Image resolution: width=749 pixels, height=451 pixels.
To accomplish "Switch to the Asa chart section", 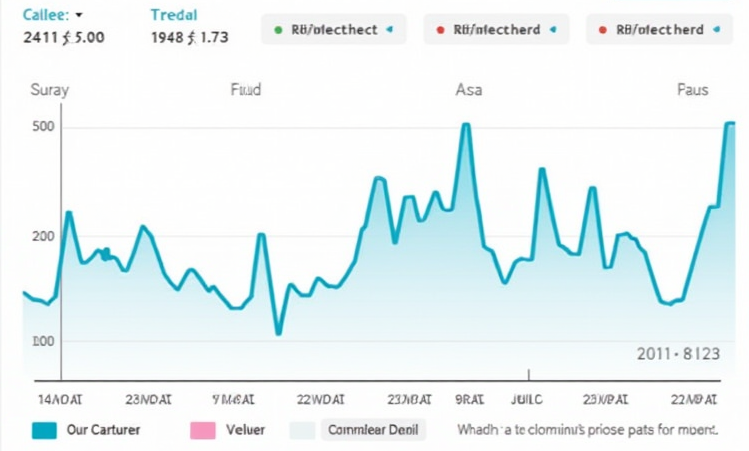I will coord(468,90).
